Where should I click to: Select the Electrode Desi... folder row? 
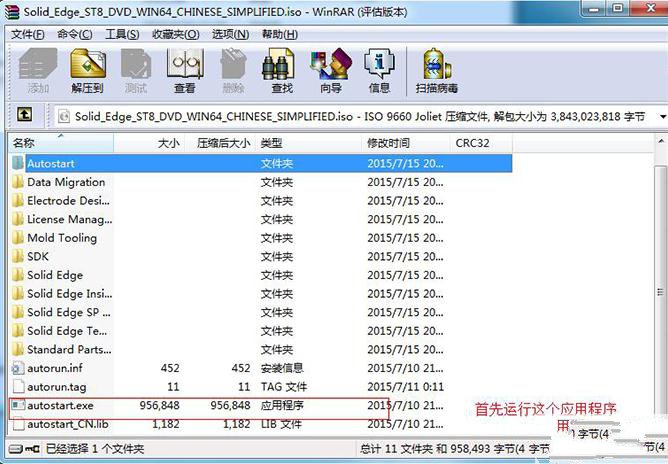point(261,200)
